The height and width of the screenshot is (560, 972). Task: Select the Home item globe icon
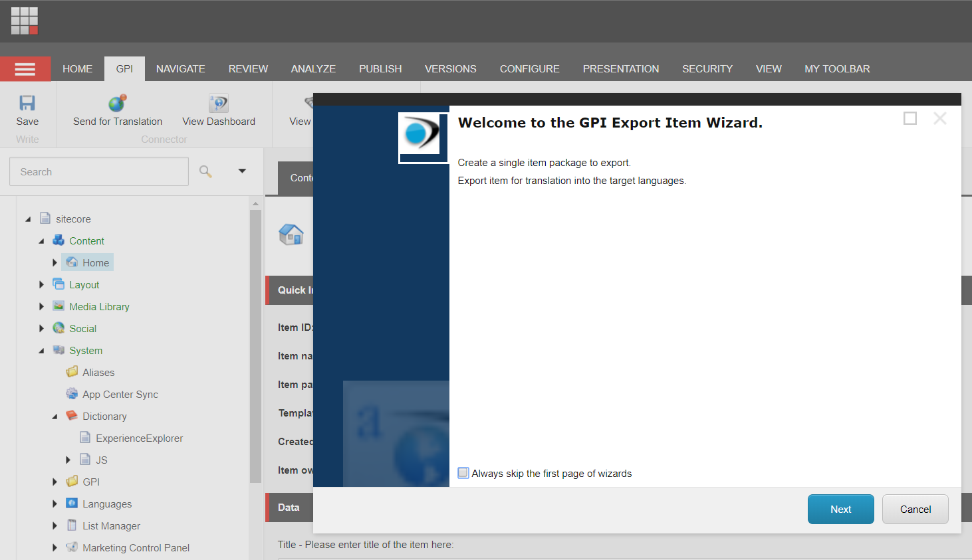[73, 262]
